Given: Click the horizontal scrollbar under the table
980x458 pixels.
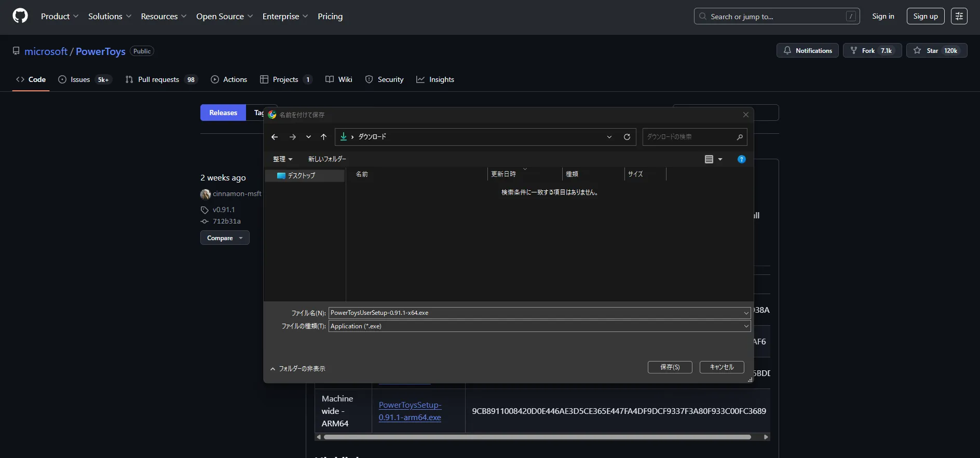Looking at the screenshot, I should (537, 437).
